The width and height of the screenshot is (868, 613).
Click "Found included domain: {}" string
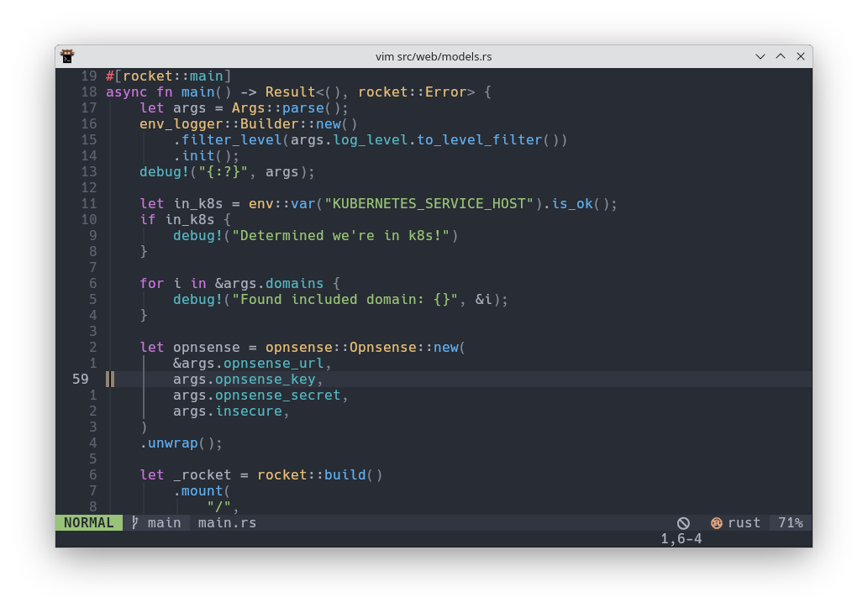click(345, 299)
